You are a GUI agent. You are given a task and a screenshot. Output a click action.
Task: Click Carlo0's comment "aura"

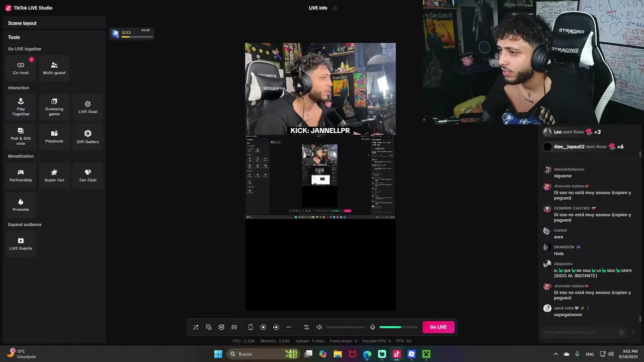558,237
